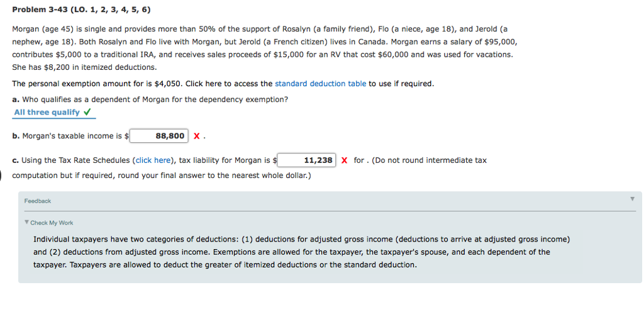
Task: Open the 'All three qualify' answer dropdown
Action: pyautogui.click(x=54, y=113)
